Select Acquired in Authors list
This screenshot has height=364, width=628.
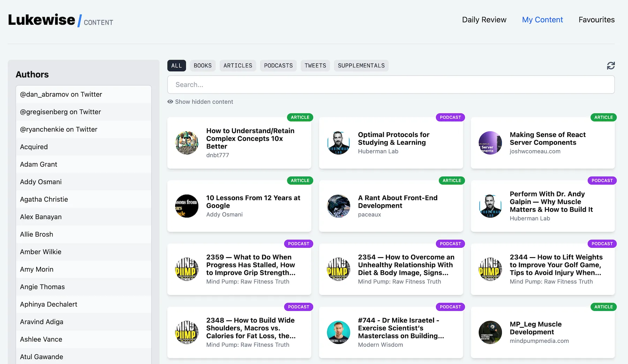coord(83,147)
